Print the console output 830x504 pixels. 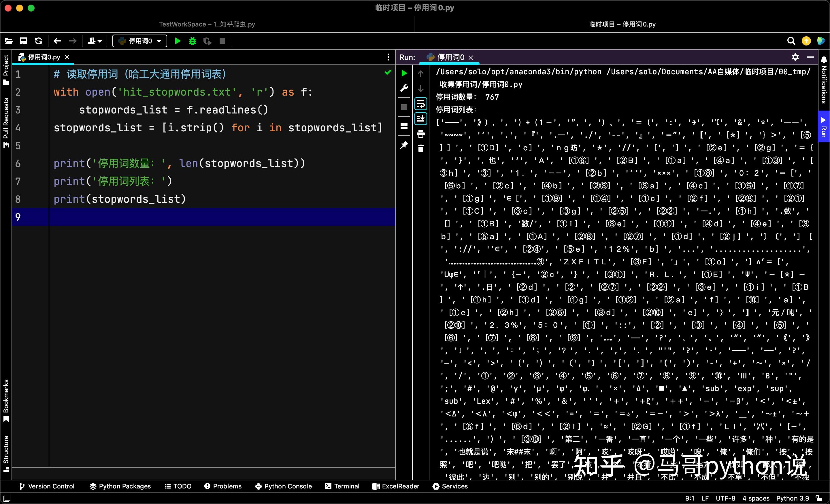(x=421, y=134)
